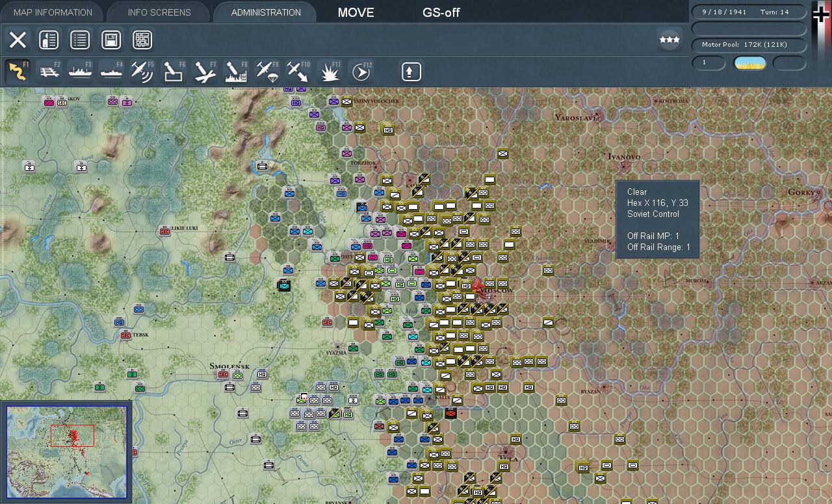The height and width of the screenshot is (504, 832).
Task: Select the F10 air transfer icon
Action: click(x=298, y=71)
